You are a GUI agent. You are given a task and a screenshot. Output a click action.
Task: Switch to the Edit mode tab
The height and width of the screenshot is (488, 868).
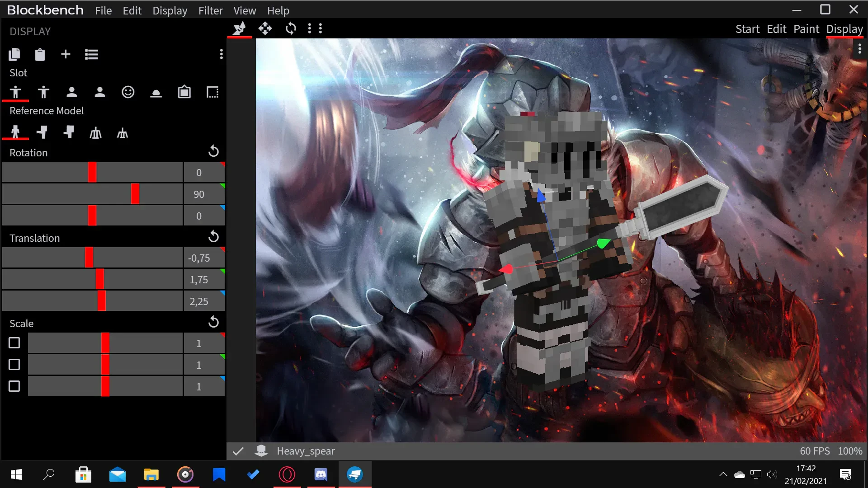click(x=776, y=29)
